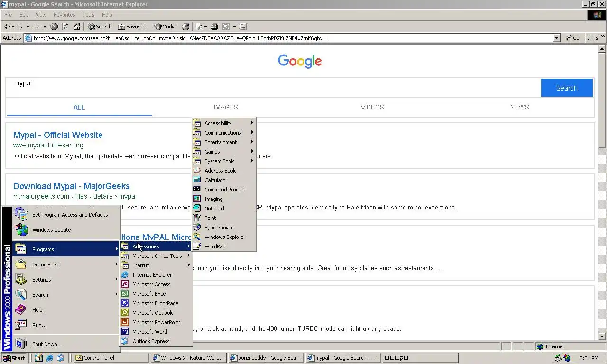Viewport: 607px width, 364px height.
Task: Expand the Back button history dropdown
Action: click(x=28, y=27)
